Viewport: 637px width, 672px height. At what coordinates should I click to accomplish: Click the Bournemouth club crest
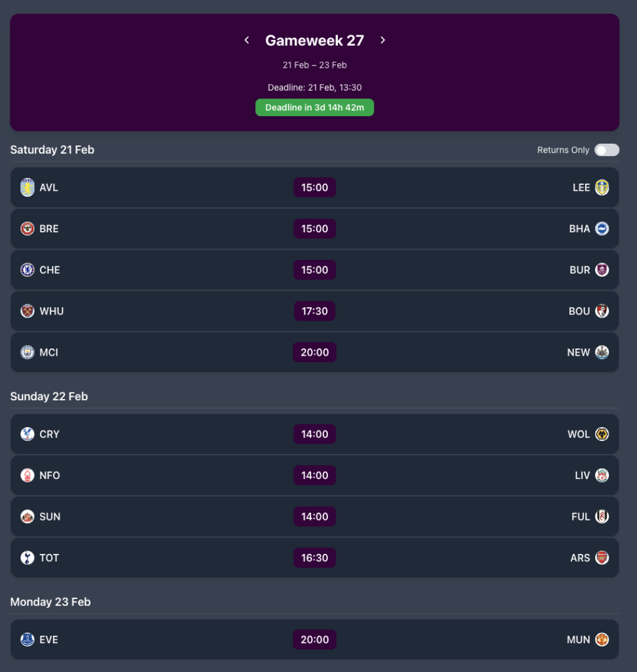(602, 311)
